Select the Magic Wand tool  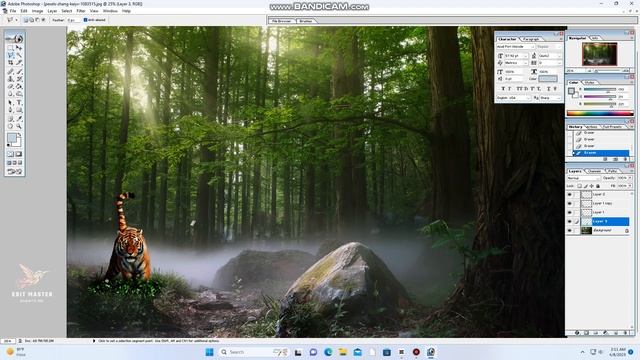tap(19, 55)
